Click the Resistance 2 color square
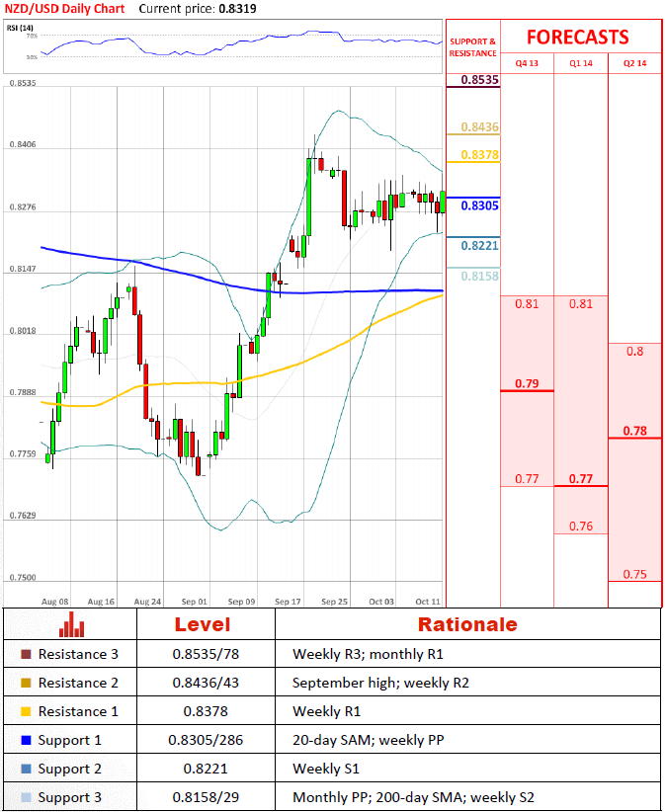 [25, 683]
